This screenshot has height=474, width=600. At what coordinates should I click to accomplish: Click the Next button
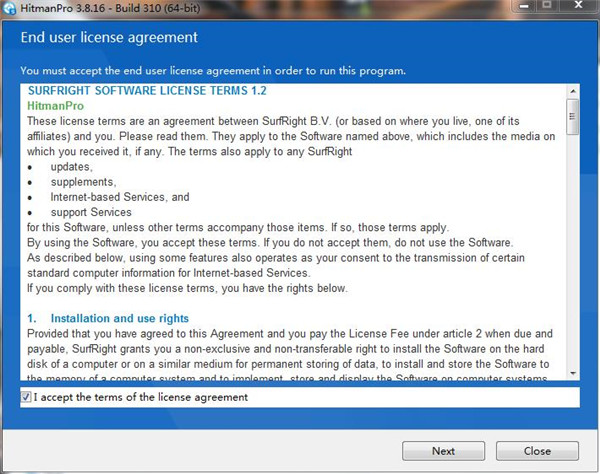point(443,451)
